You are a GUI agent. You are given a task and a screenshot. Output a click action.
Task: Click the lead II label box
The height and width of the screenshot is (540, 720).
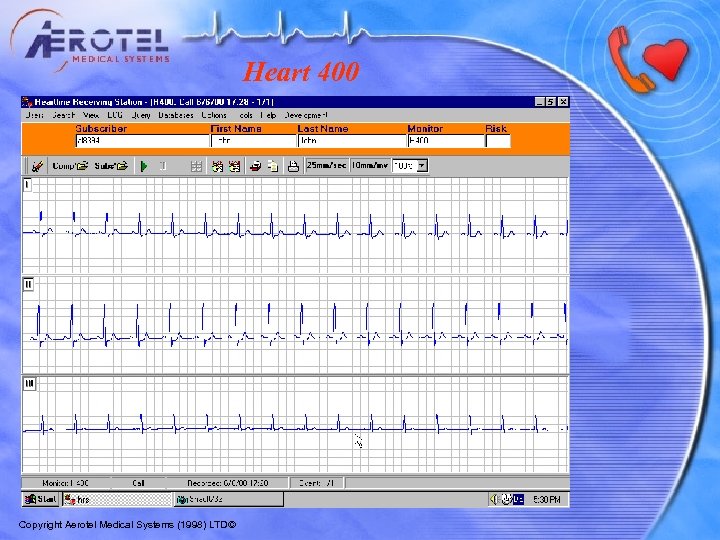[28, 284]
